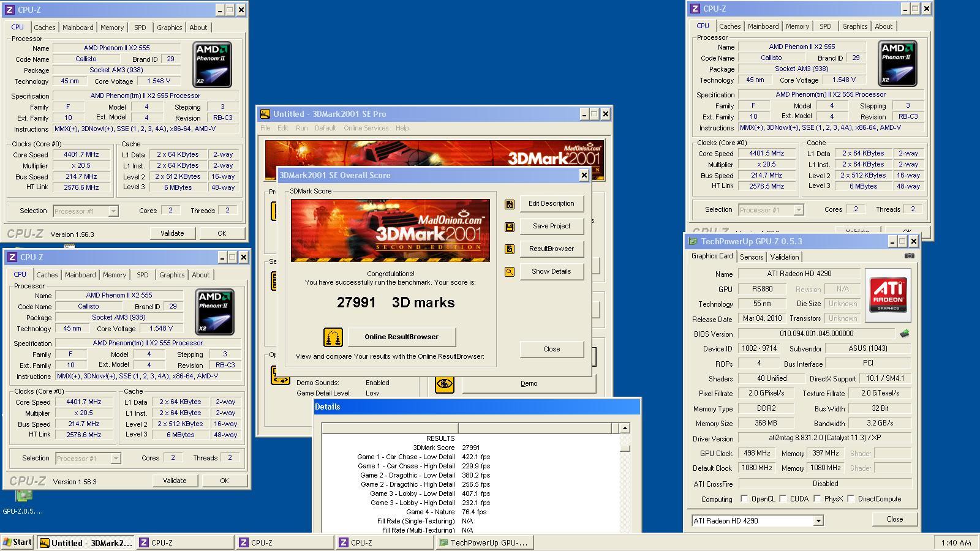This screenshot has height=551, width=980.
Task: Click the Demo button in 3DMark2001
Action: pyautogui.click(x=529, y=384)
